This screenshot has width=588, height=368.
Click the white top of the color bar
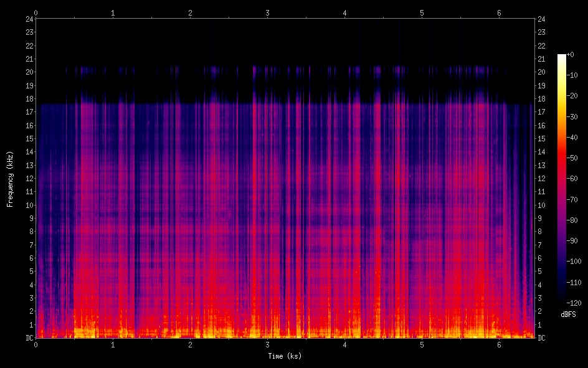(x=562, y=57)
